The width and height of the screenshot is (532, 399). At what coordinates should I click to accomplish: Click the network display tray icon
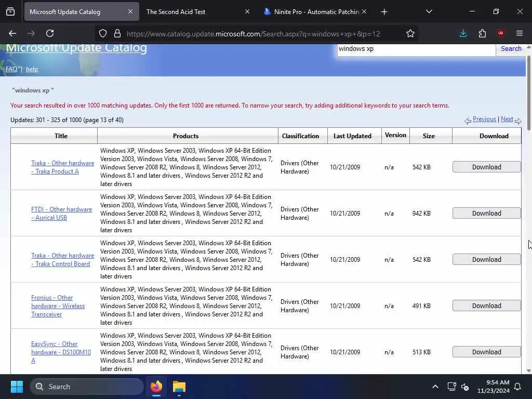[451, 387]
